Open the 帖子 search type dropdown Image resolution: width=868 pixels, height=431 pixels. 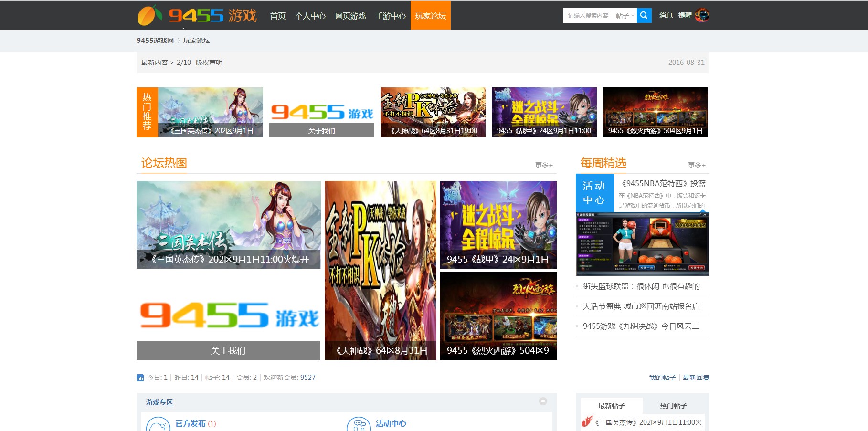625,16
